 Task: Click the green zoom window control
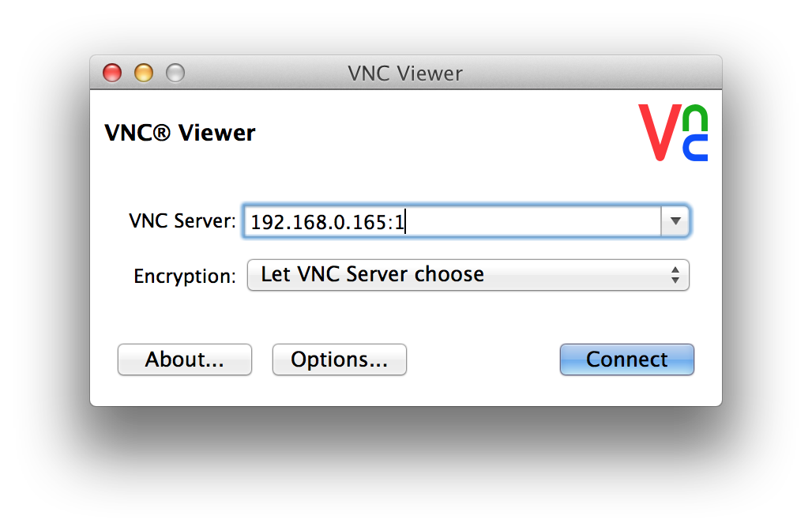click(175, 72)
